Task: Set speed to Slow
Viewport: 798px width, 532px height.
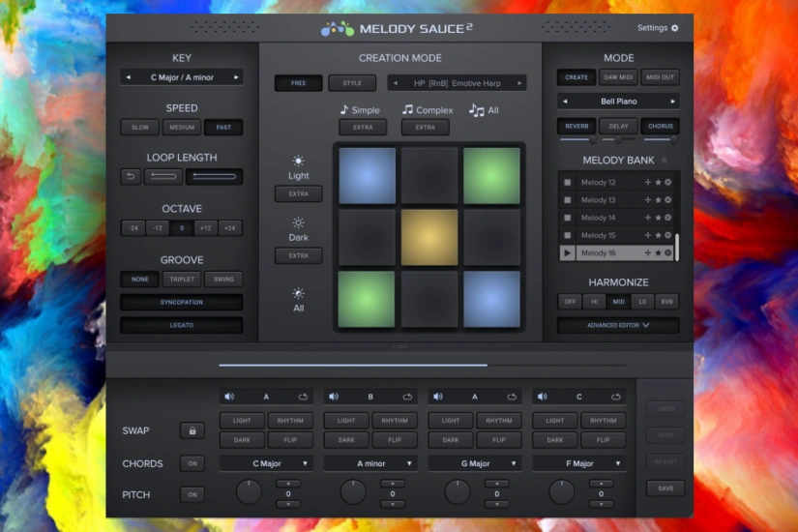Action: click(140, 128)
